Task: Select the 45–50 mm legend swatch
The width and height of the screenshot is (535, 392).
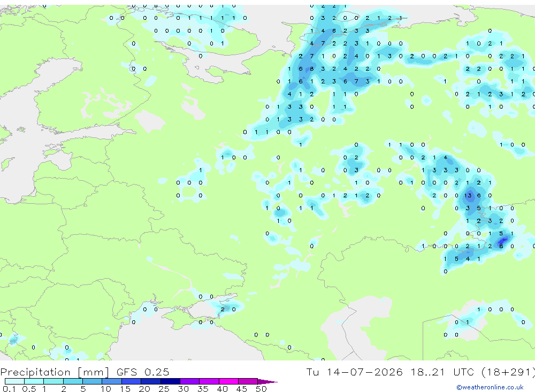Action: (248, 381)
